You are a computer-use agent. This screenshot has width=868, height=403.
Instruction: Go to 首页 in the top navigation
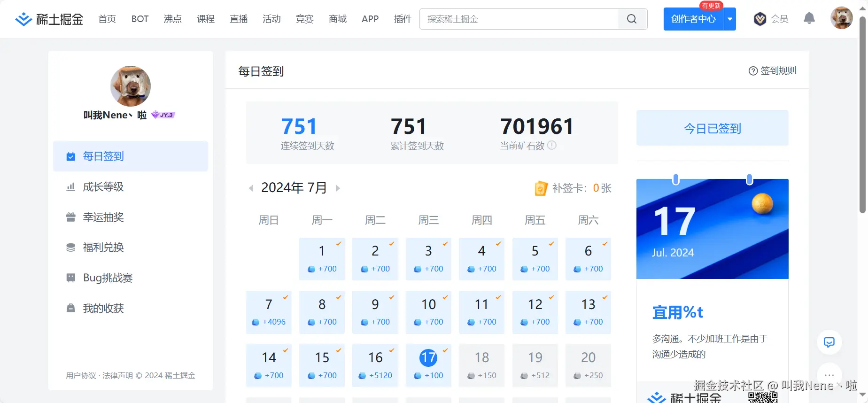click(107, 19)
